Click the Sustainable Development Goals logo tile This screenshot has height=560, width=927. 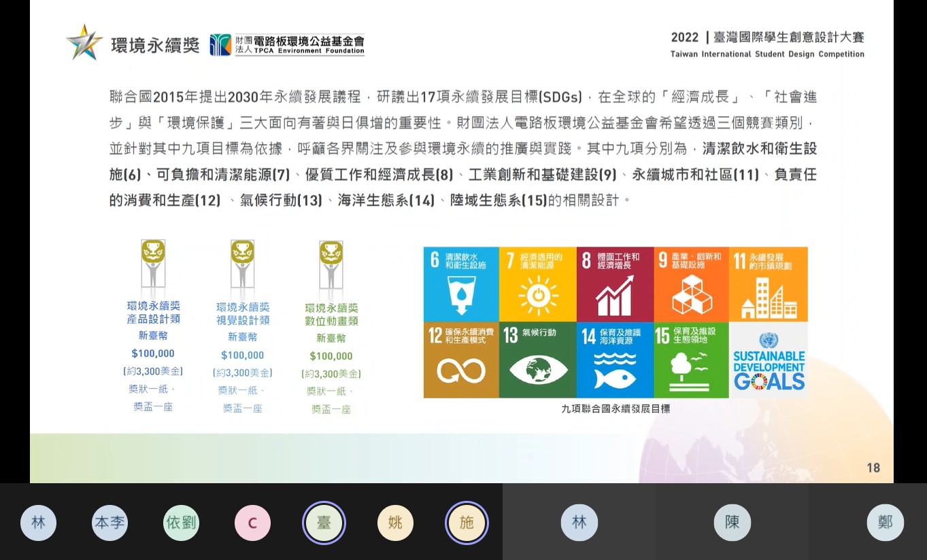769,360
